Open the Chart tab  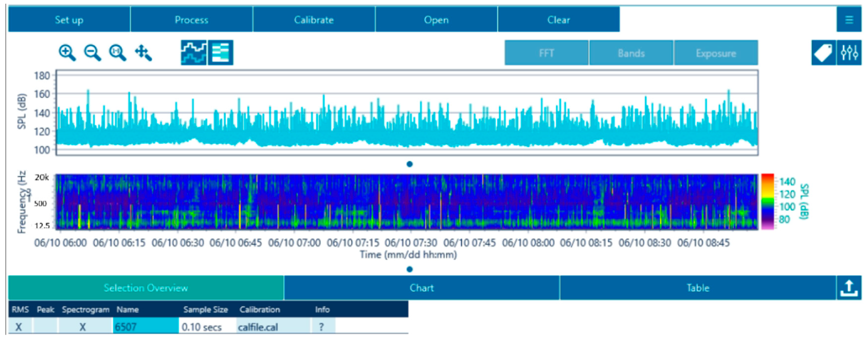pyautogui.click(x=422, y=288)
